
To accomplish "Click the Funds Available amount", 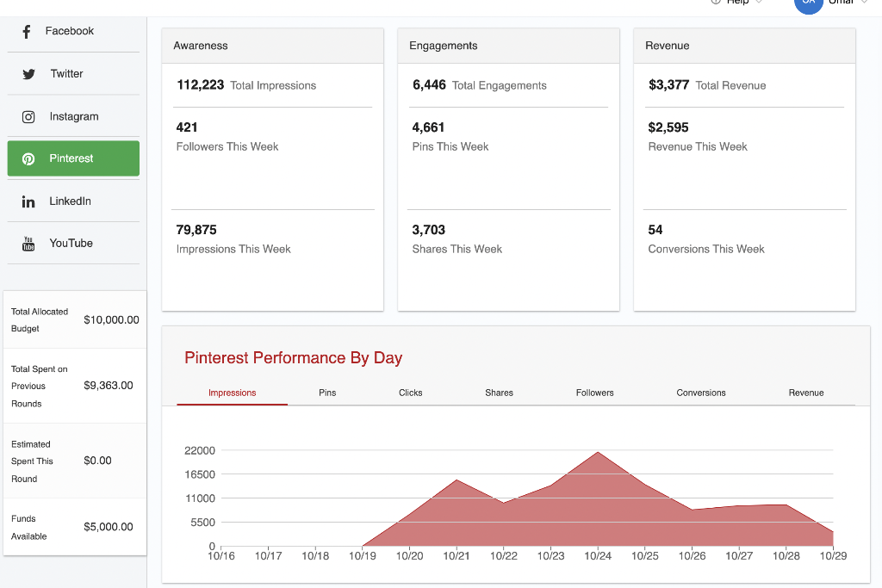I will [109, 527].
